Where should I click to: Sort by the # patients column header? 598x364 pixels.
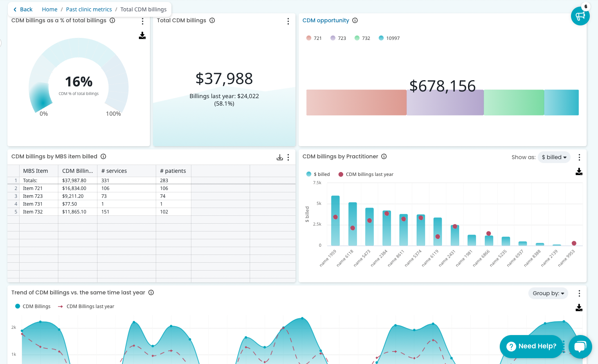173,171
